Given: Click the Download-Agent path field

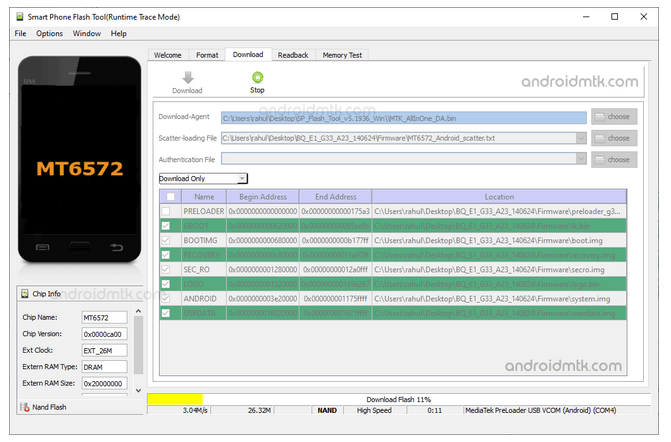Looking at the screenshot, I should point(404,118).
